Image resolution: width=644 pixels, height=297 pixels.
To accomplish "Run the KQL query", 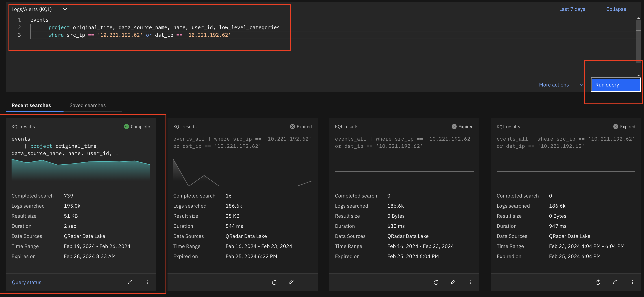I will (615, 85).
